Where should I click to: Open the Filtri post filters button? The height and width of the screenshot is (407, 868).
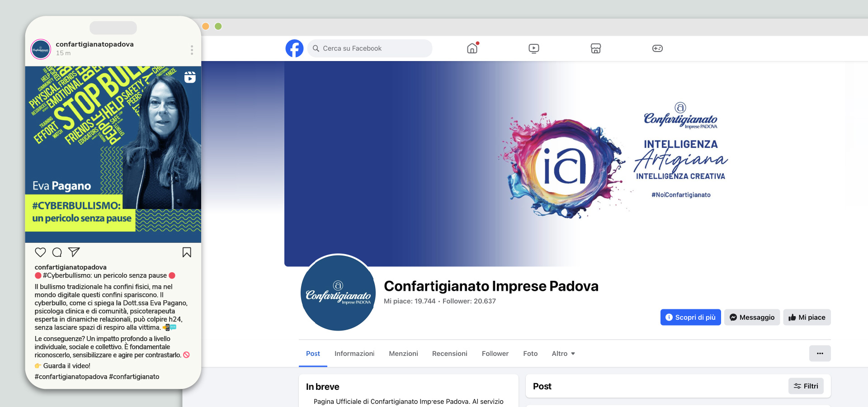(x=806, y=386)
